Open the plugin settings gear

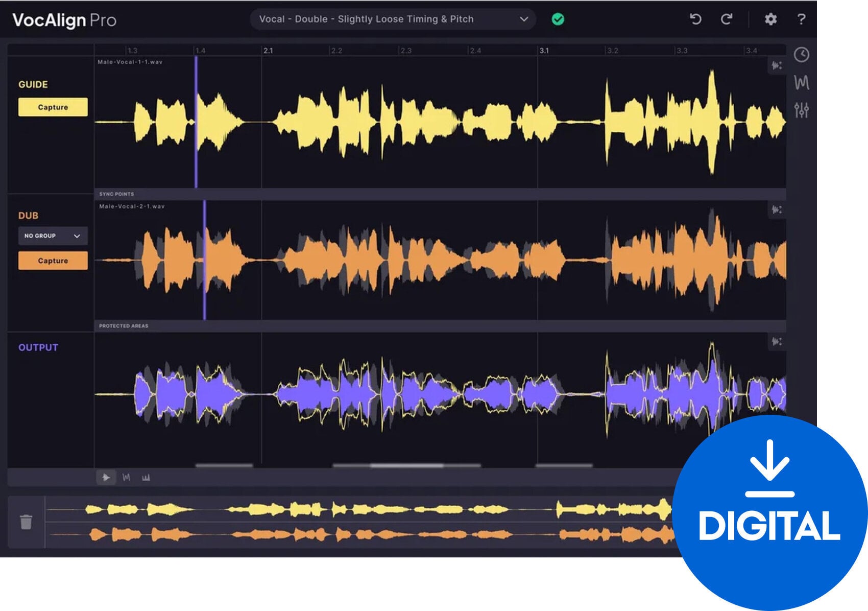[x=771, y=19]
